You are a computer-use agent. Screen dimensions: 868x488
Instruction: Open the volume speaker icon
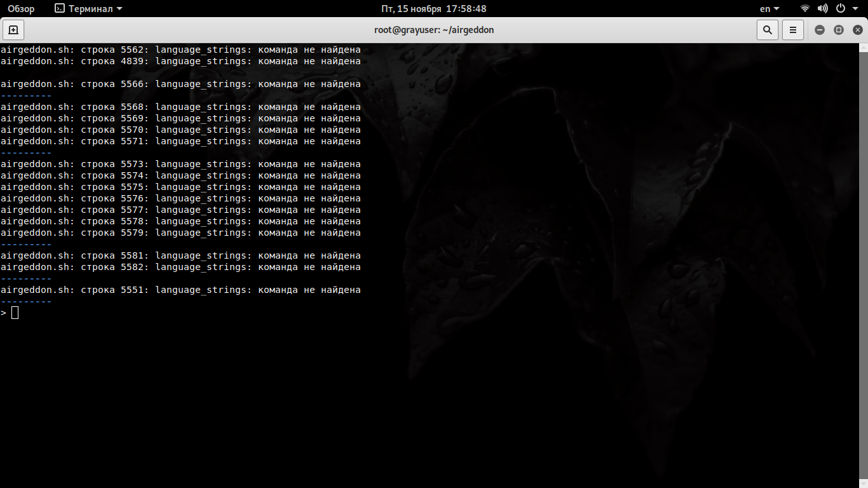(x=822, y=9)
